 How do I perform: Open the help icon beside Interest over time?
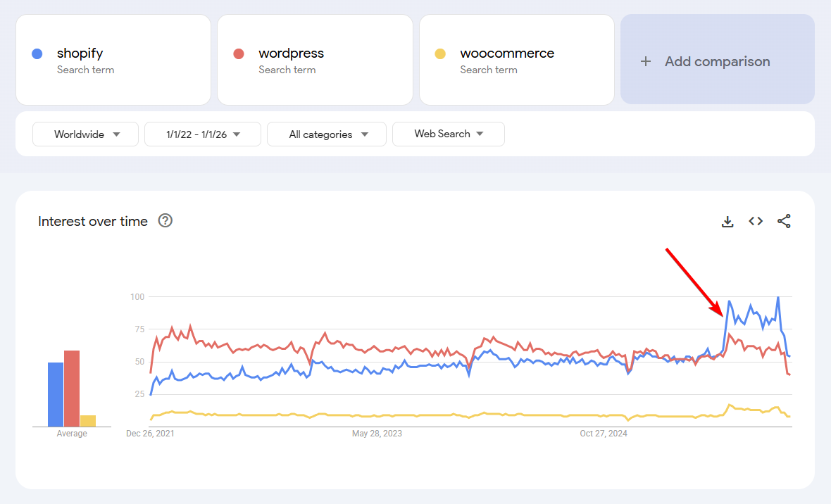[165, 221]
